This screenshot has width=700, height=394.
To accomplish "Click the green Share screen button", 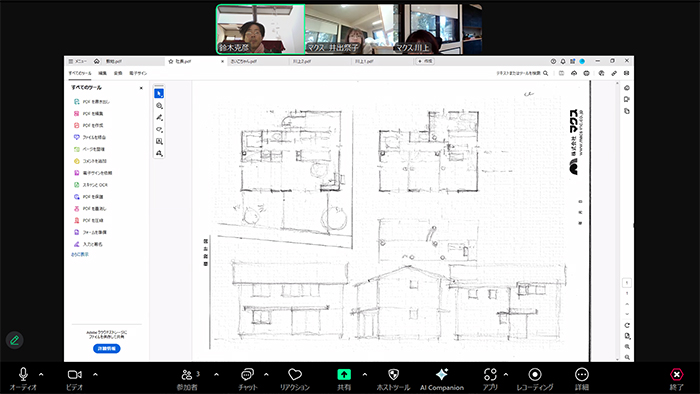I will click(344, 380).
